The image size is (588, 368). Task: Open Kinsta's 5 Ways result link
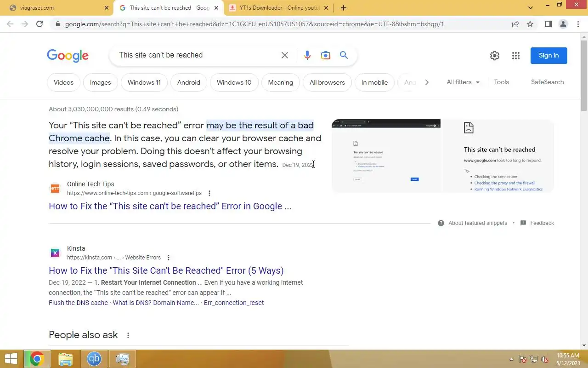[166, 270]
